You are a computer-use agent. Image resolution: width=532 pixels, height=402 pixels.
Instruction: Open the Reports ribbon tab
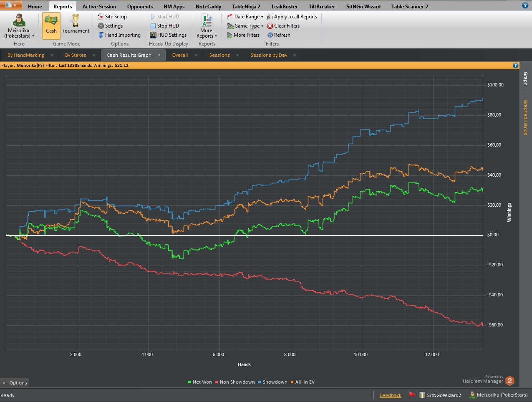63,6
